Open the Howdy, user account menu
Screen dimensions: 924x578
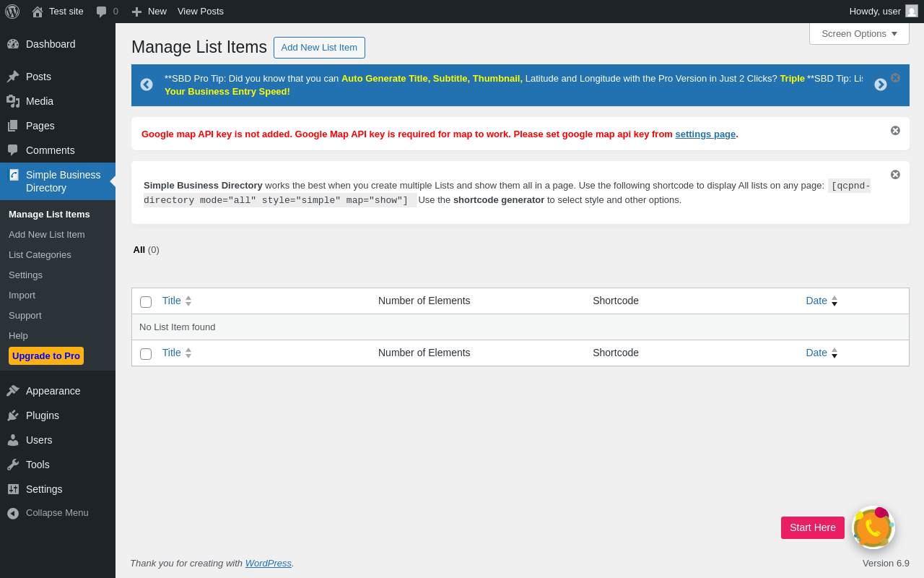(884, 12)
